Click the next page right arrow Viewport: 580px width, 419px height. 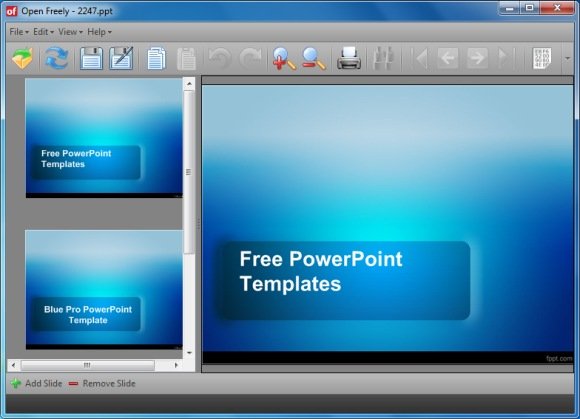point(477,58)
